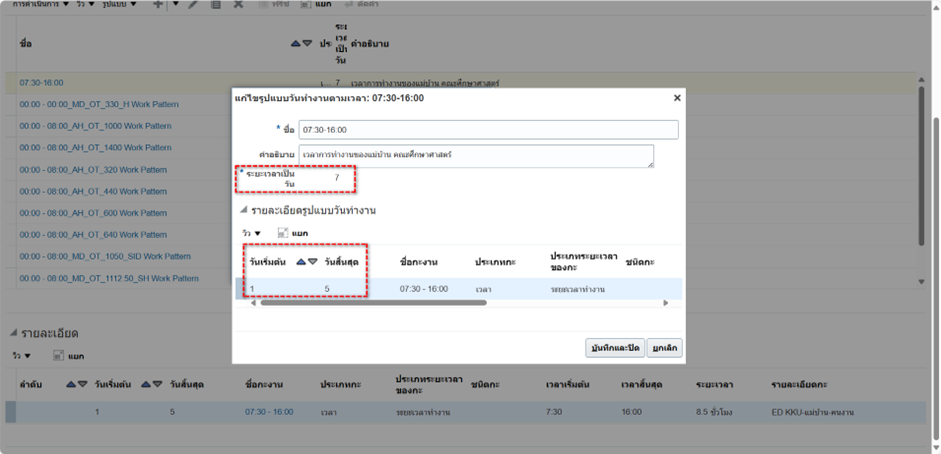Open the วิว view dropdown inside the dialog

click(x=250, y=233)
